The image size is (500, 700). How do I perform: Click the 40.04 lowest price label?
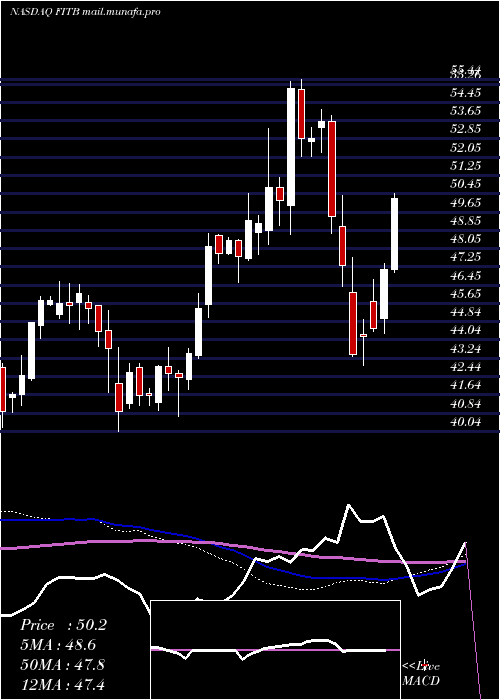tap(466, 421)
